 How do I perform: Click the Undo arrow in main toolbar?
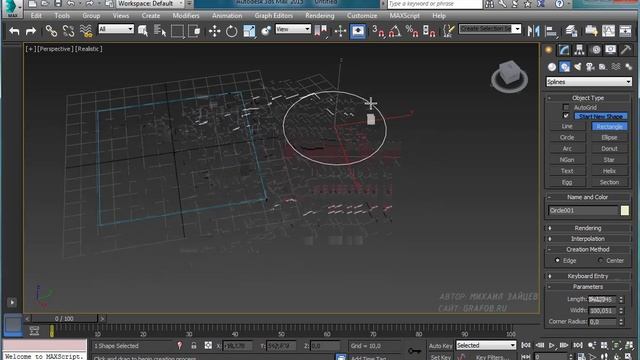(x=14, y=31)
